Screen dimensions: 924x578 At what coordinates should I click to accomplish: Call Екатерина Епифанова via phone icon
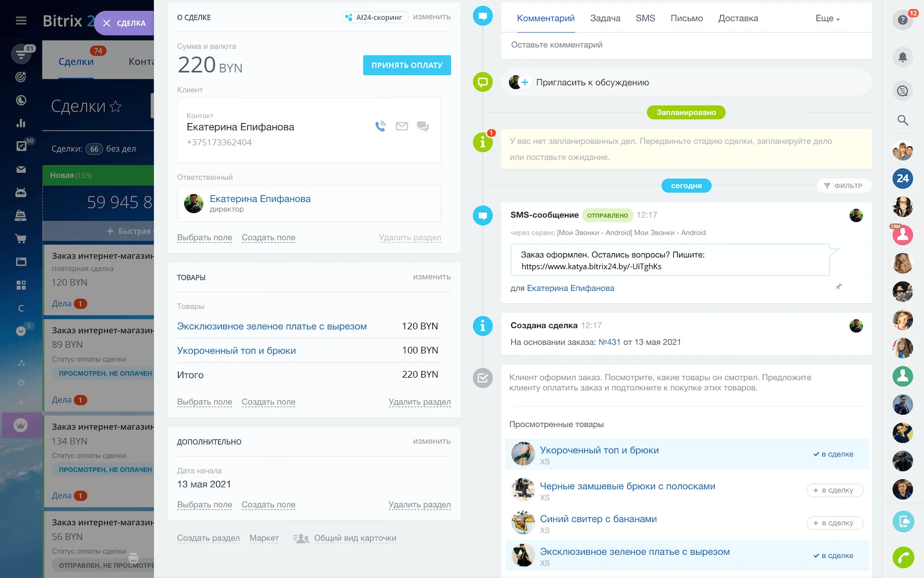[x=380, y=127]
